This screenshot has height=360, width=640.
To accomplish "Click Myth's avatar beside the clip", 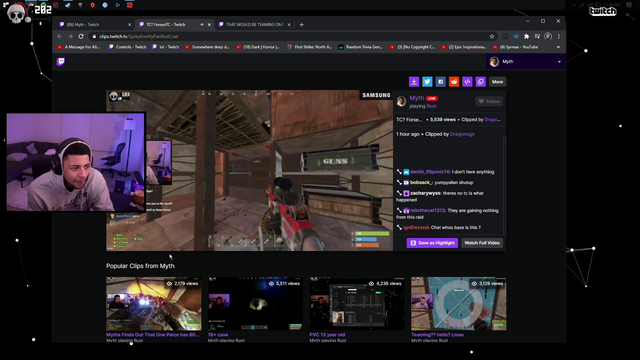I will click(401, 102).
